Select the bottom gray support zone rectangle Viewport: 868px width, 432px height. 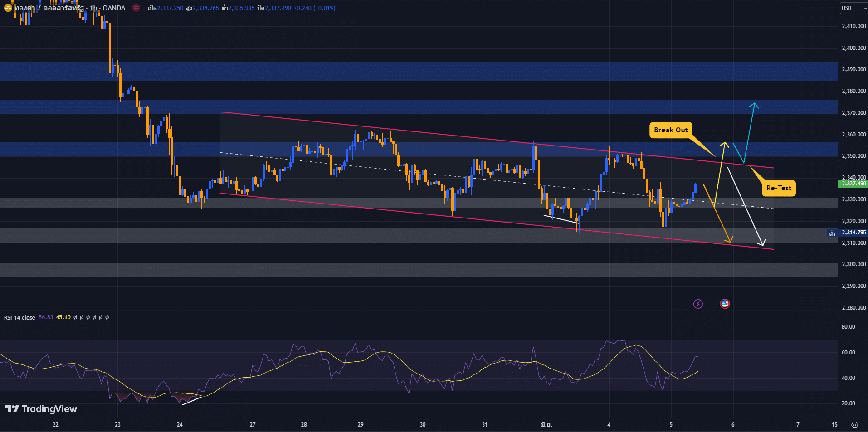click(408, 270)
